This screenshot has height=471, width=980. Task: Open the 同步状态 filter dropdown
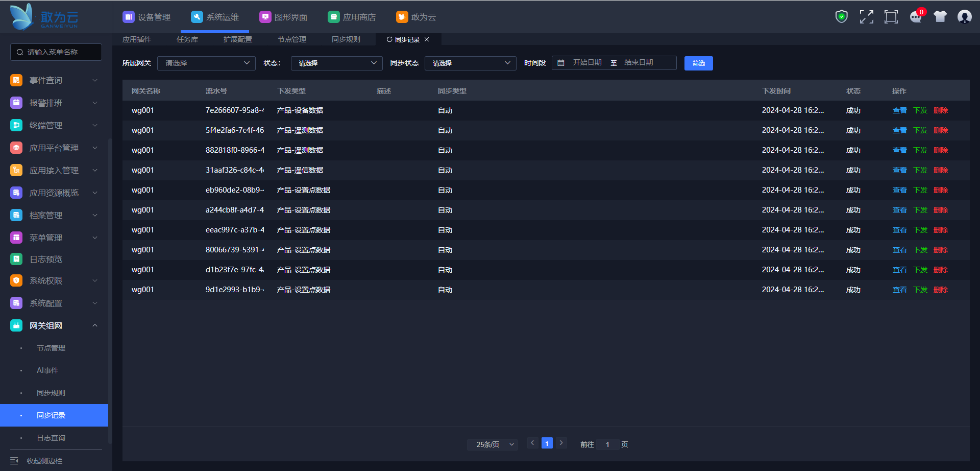471,63
